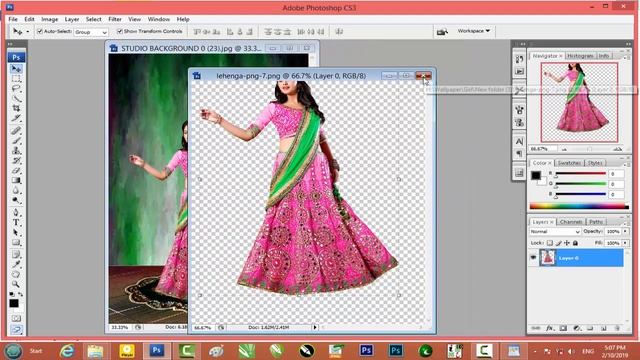
Task: Switch to the Channels tab
Action: click(571, 222)
